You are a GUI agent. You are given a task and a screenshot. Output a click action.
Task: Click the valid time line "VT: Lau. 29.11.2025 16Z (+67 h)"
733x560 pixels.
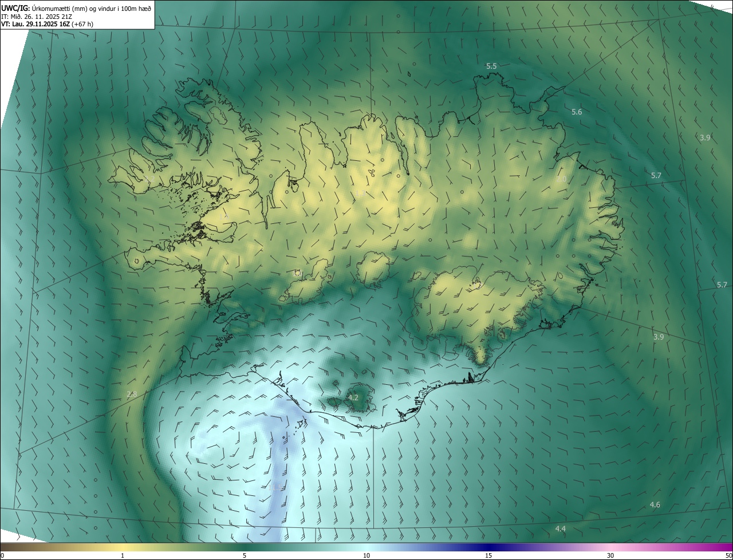click(x=47, y=24)
